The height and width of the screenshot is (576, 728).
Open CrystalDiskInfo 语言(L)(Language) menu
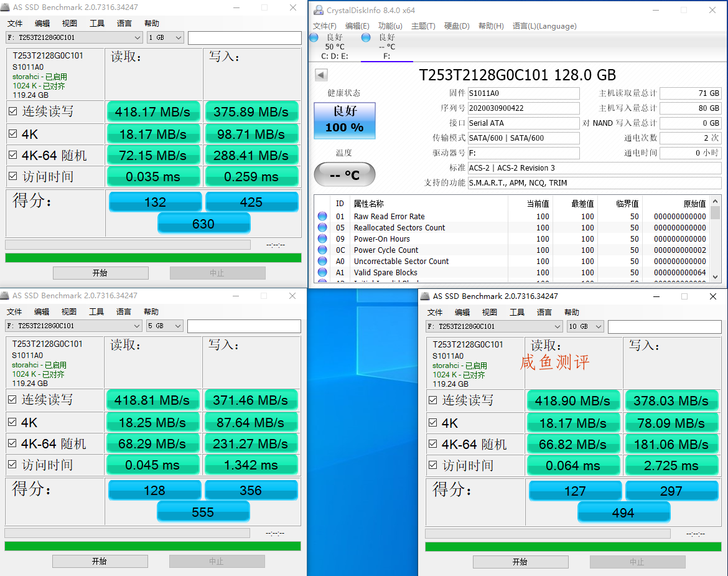(544, 26)
